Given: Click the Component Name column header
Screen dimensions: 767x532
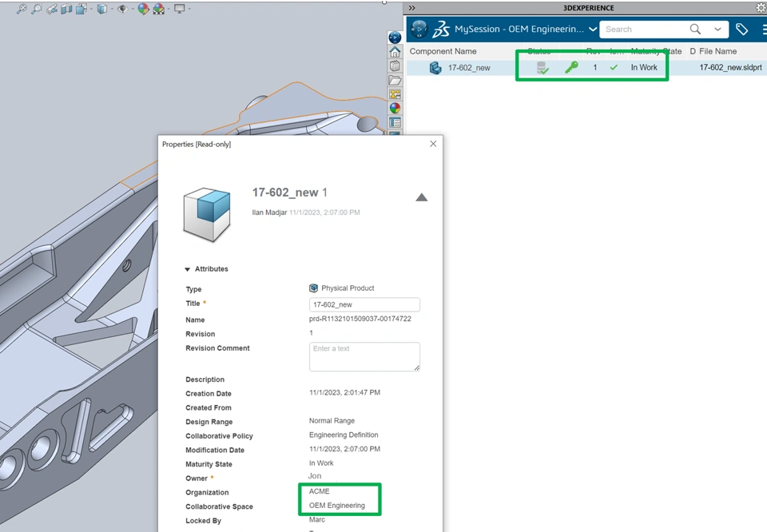Looking at the screenshot, I should (x=443, y=51).
